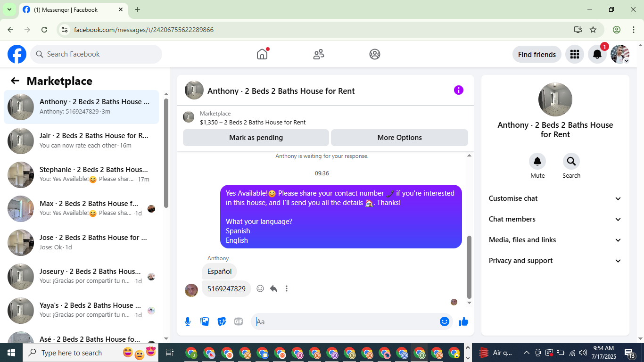Click the Anthony sender avatar beside message
Viewport: 644px width, 362px height.
tap(191, 290)
